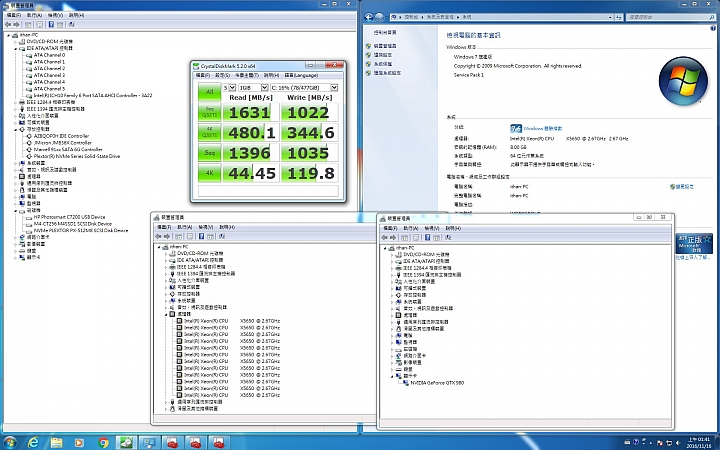Open view menu (V) in GTX 980 Device Manager
Image resolution: width=720 pixels, height=450 pixels.
tap(432, 228)
